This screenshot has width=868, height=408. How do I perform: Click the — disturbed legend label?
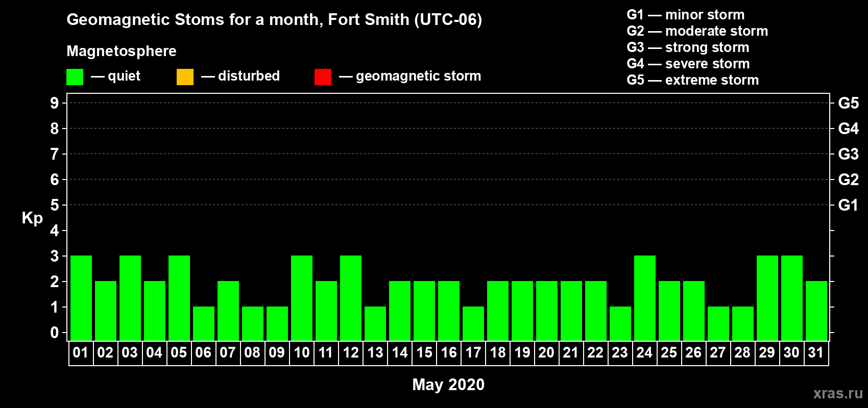click(240, 76)
